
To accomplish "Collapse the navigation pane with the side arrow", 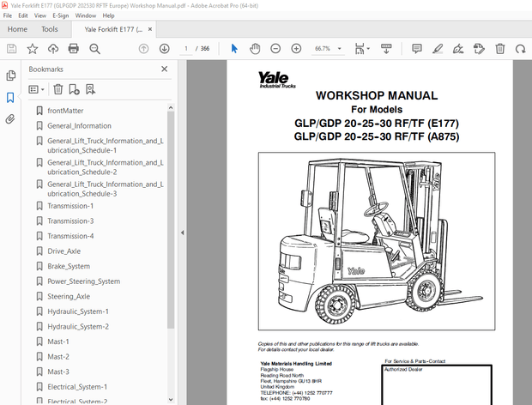I will [182, 233].
